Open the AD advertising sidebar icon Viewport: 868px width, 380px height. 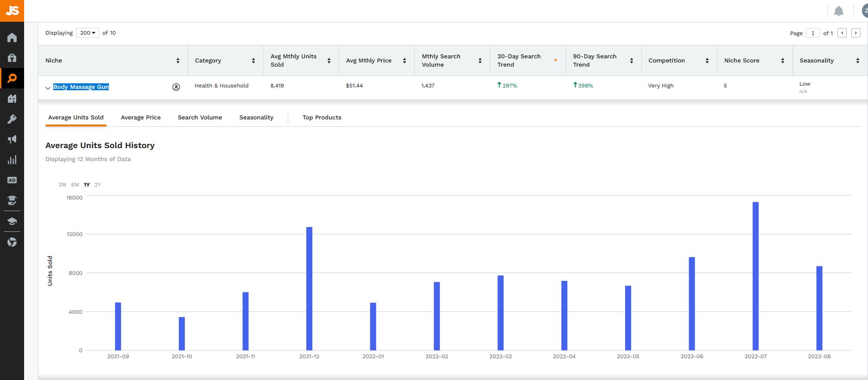coord(12,180)
